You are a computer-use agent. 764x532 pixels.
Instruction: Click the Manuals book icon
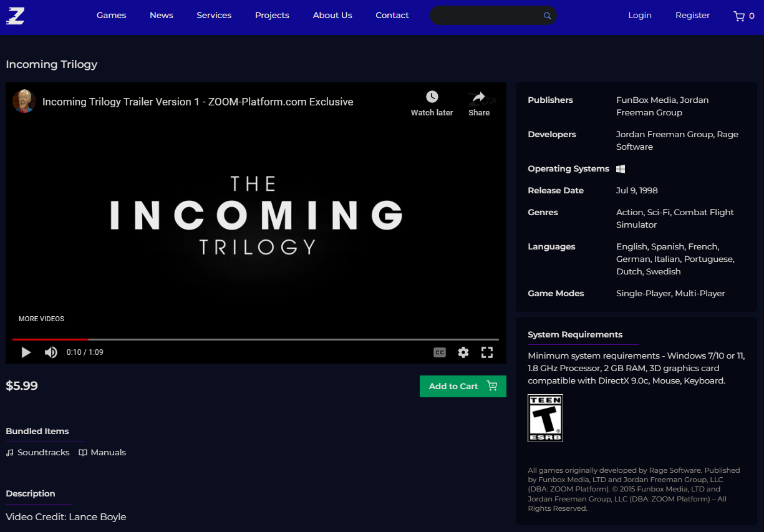[x=83, y=453]
